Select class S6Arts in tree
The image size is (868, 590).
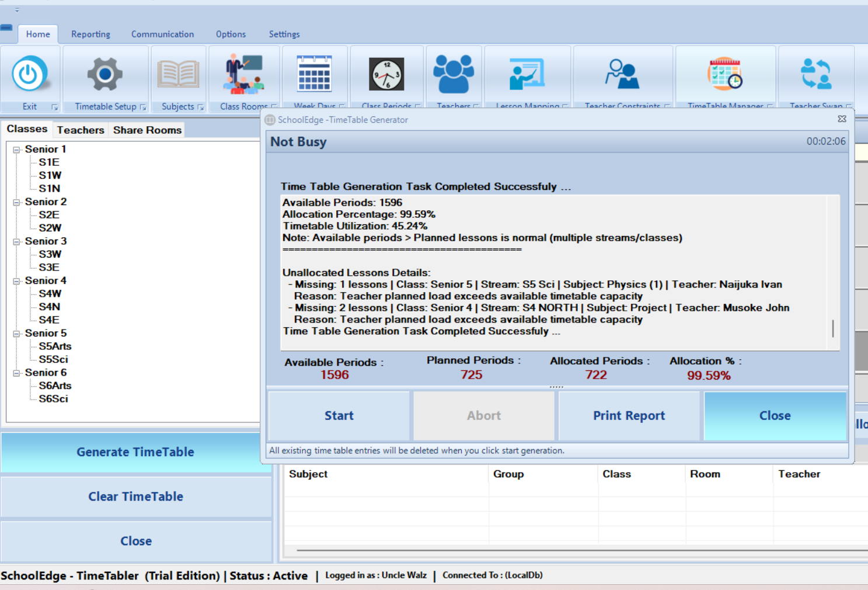[55, 386]
